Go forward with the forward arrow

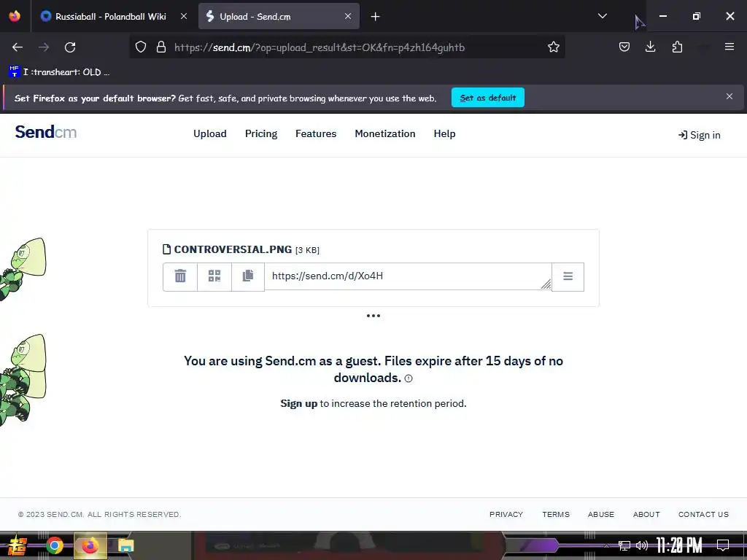tap(44, 47)
